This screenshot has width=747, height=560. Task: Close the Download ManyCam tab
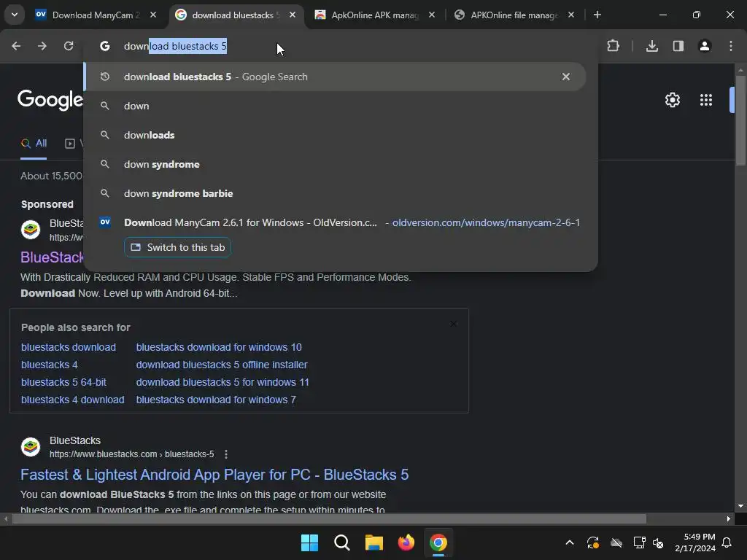pyautogui.click(x=153, y=15)
